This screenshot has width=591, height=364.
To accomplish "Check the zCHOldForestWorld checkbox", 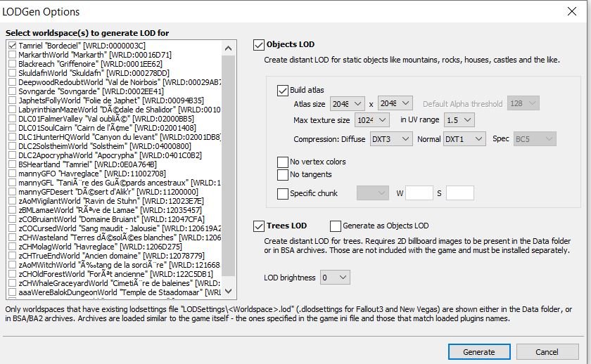I will pos(12,274).
